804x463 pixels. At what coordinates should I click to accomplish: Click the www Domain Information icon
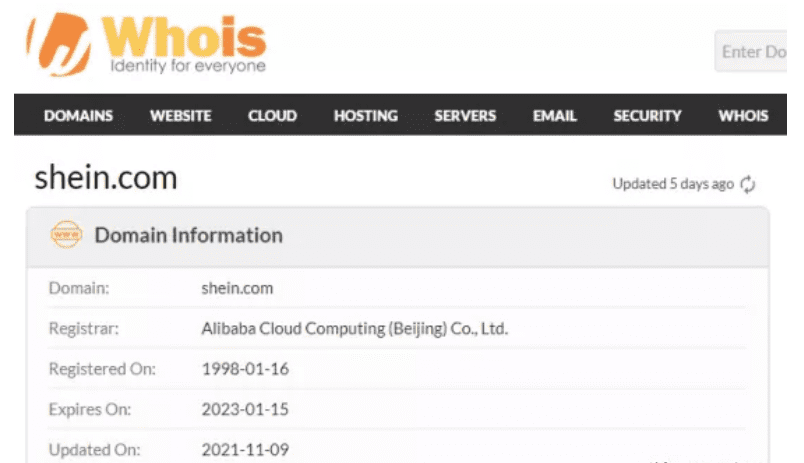click(x=66, y=235)
